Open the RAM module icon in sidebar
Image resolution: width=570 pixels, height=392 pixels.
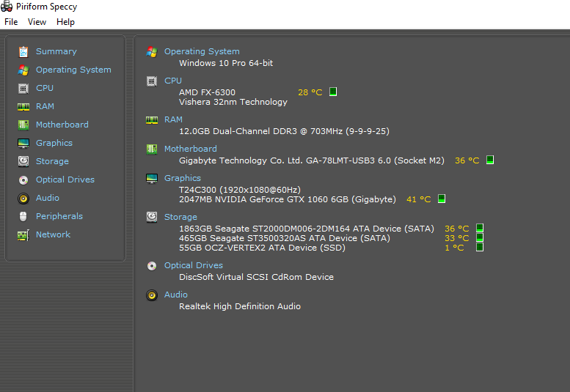pyautogui.click(x=23, y=107)
